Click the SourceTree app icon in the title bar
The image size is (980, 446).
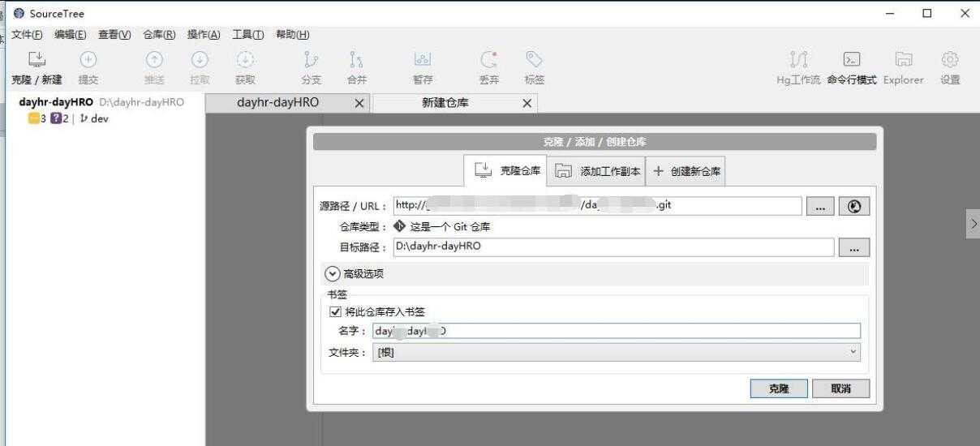(x=19, y=13)
